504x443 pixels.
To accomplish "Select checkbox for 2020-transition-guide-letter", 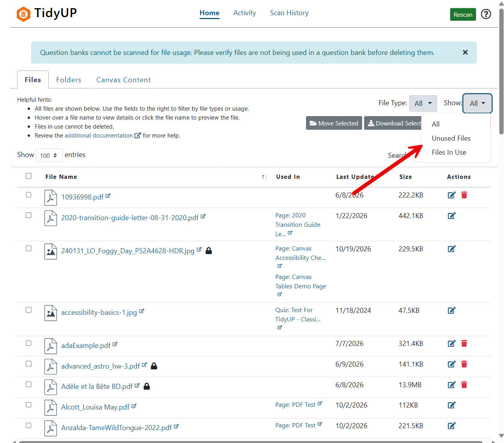I will (x=28, y=215).
